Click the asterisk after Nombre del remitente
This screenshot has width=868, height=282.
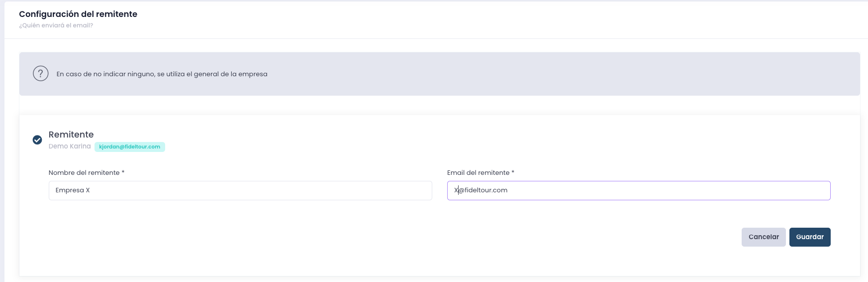point(123,172)
